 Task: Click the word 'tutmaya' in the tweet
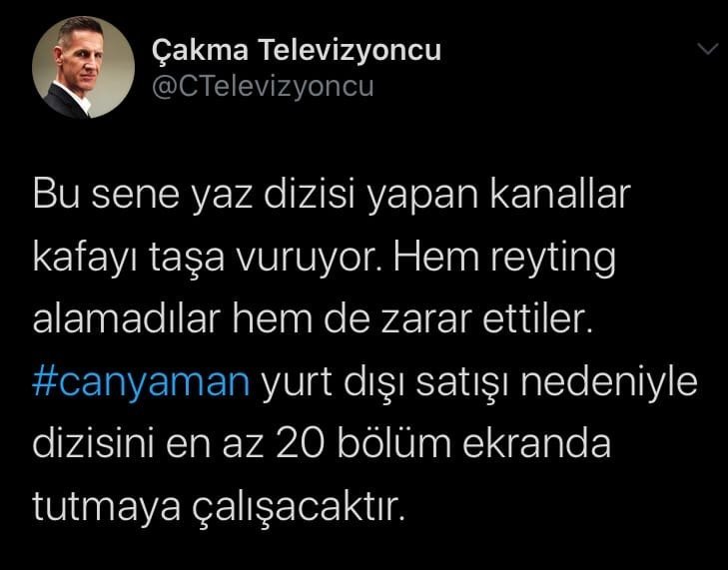point(106,509)
